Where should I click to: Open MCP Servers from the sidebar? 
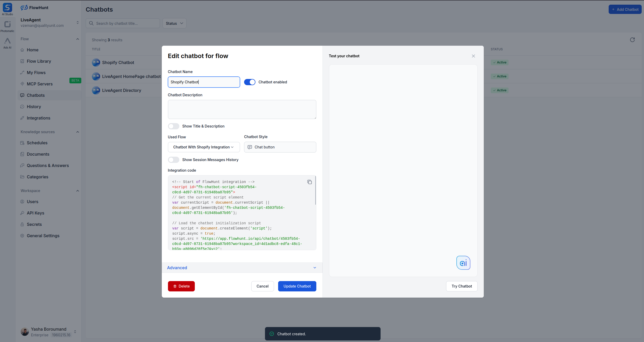click(x=40, y=84)
